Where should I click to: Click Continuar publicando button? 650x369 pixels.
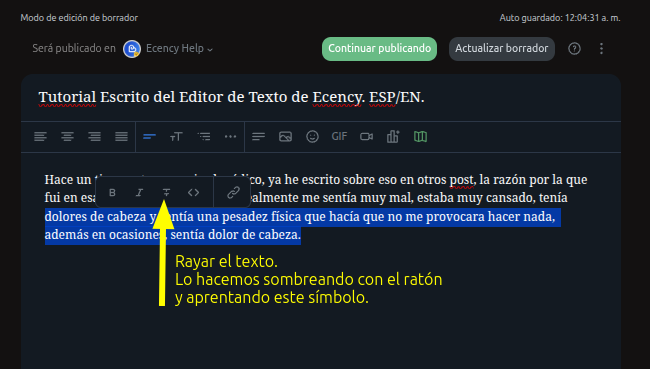click(x=379, y=49)
